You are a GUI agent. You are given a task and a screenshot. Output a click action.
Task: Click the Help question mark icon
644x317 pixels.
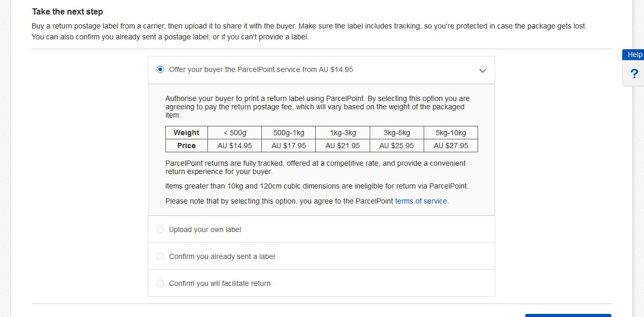(x=634, y=74)
